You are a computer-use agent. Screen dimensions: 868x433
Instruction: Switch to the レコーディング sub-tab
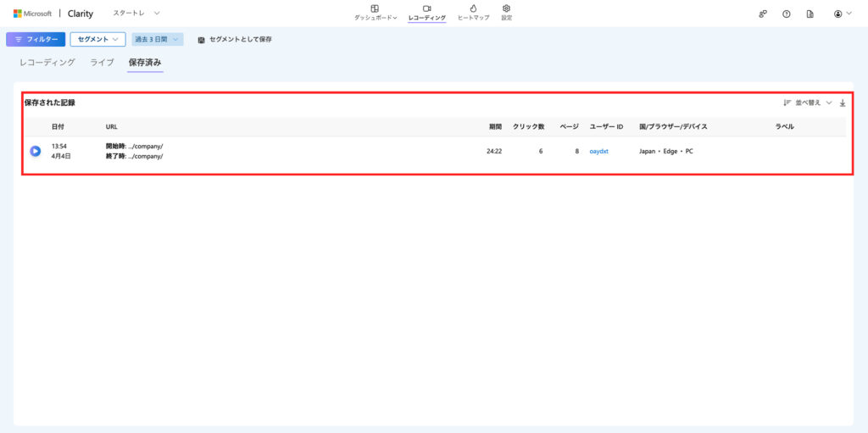[47, 63]
